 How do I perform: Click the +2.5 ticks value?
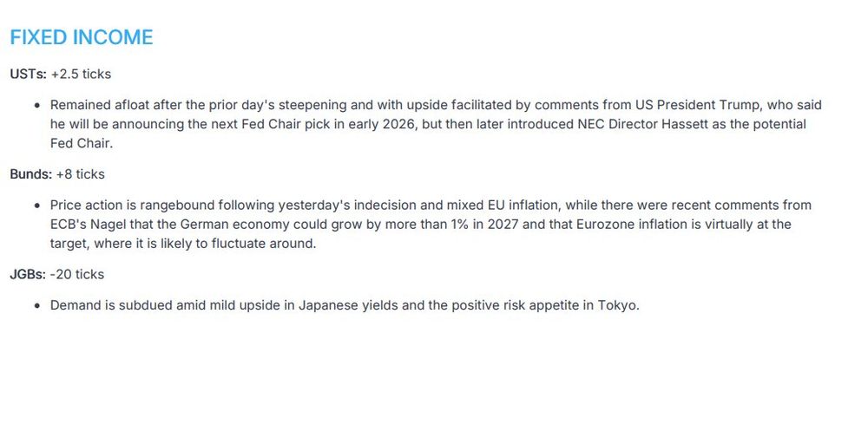tap(81, 74)
